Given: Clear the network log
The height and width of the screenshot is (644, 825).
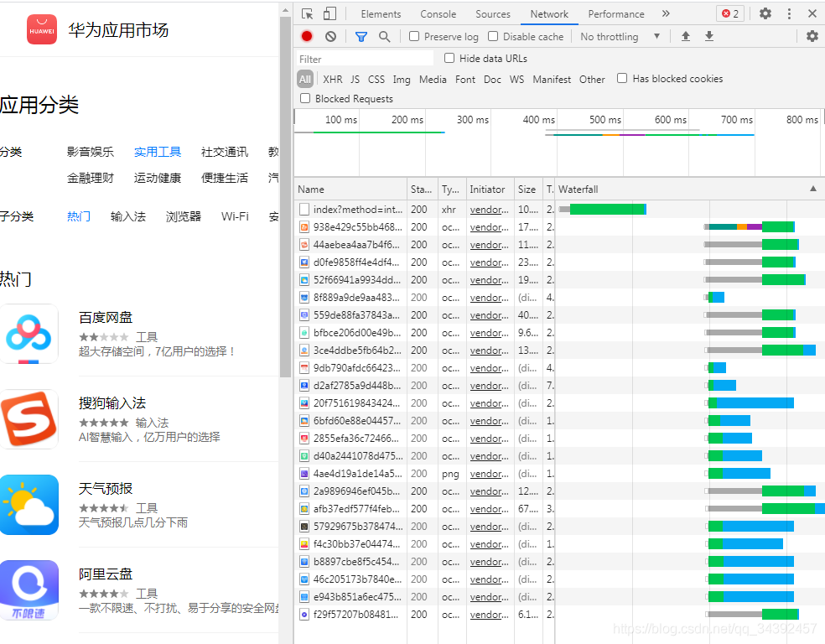Looking at the screenshot, I should click(330, 36).
